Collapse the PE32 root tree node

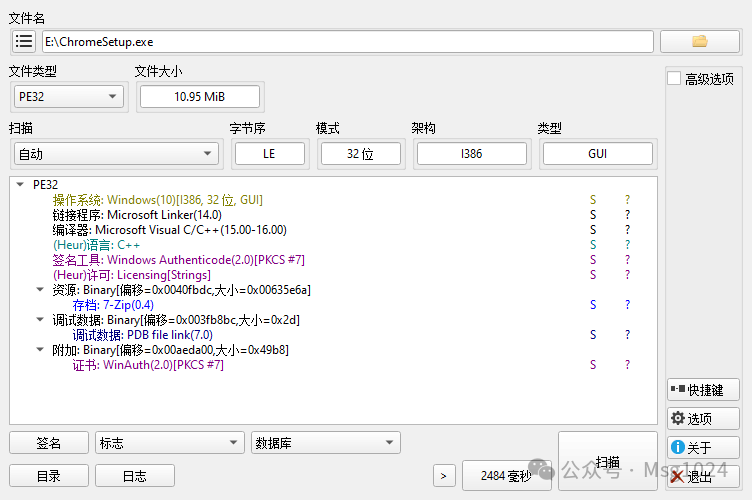point(20,185)
